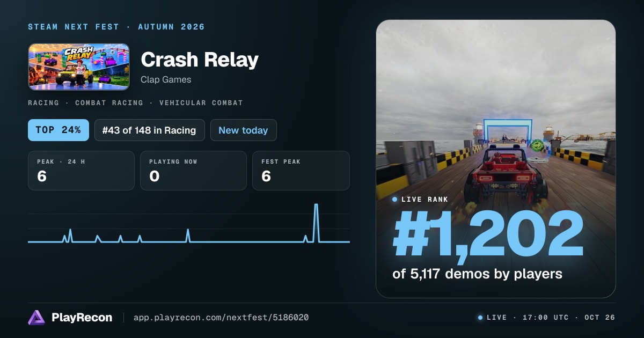Click the Crash Relay title
This screenshot has width=644, height=338.
tap(200, 60)
